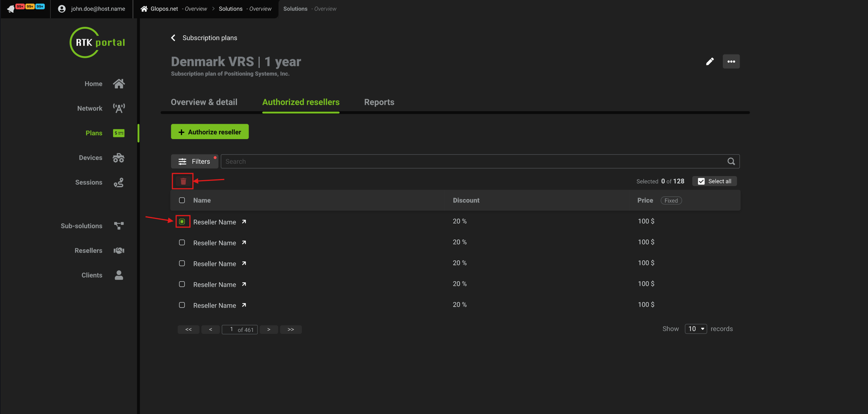Open Resellers handshake icon
This screenshot has height=414, width=868.
tap(119, 251)
